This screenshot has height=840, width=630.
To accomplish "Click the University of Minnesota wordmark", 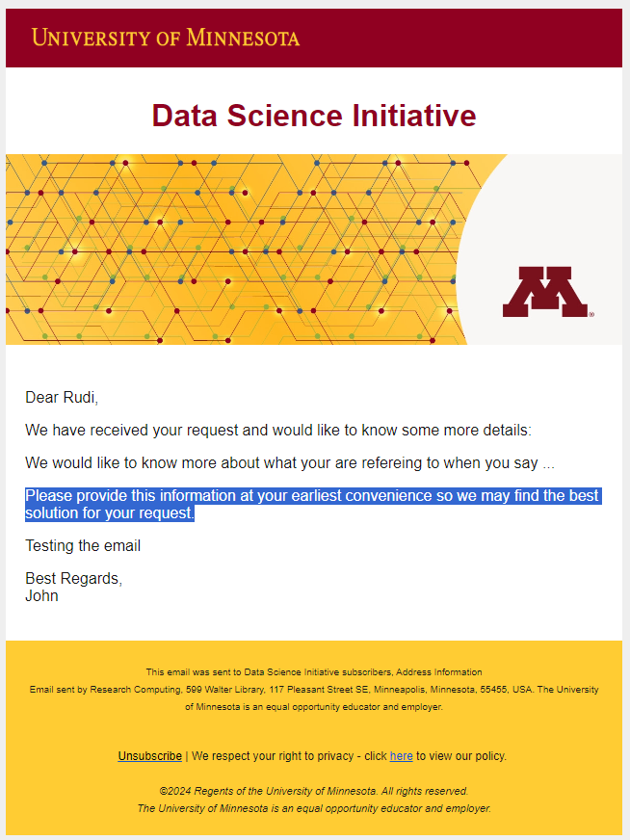I will [x=166, y=39].
